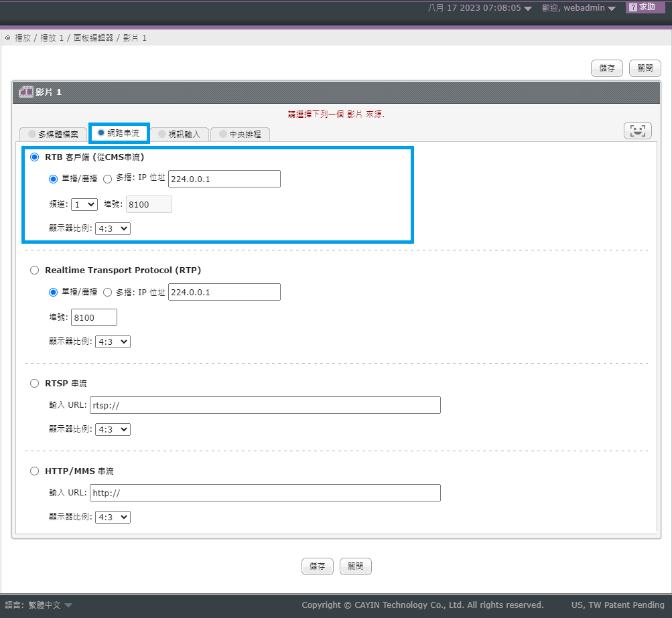
Task: Click the 播放 1 breadcrumb link
Action: pos(52,38)
